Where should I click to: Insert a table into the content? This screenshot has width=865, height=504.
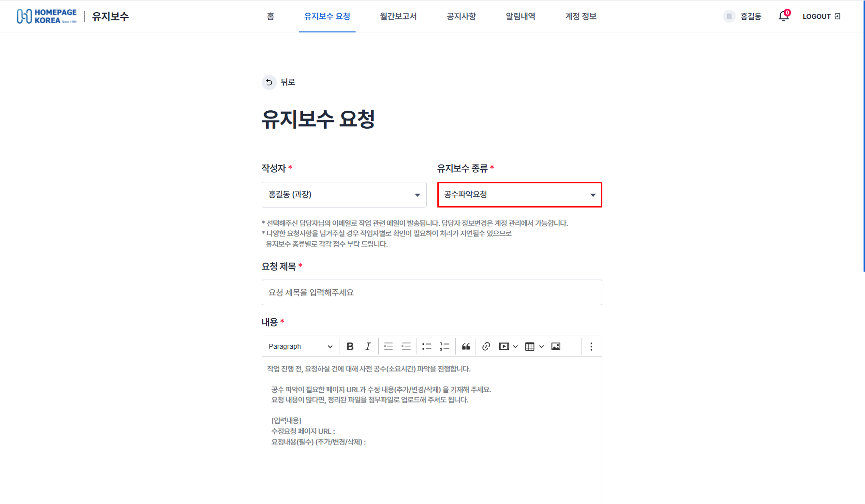(530, 346)
